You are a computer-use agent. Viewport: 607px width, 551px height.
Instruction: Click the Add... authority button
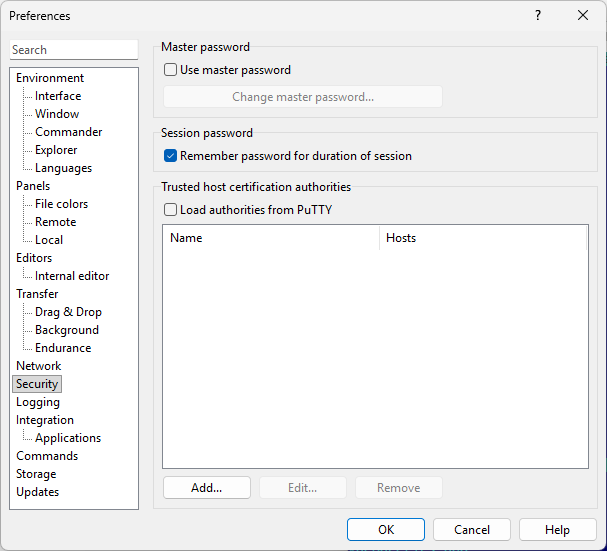click(206, 488)
